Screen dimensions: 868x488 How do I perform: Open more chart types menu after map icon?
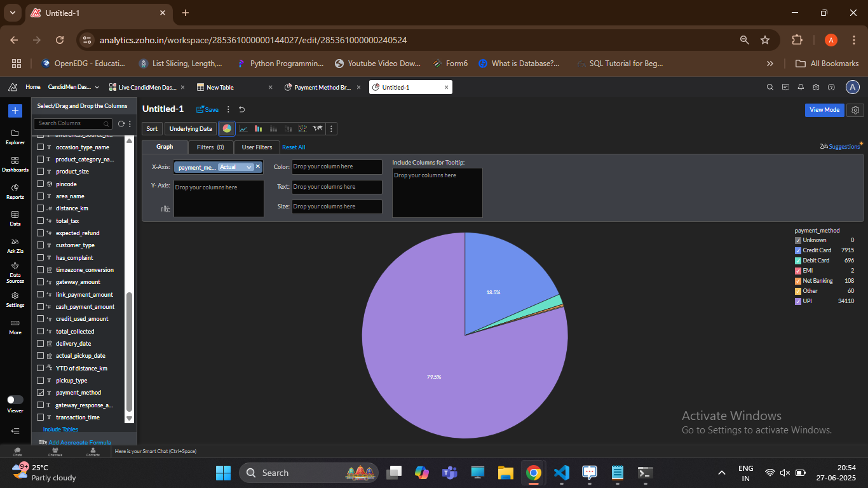point(331,129)
